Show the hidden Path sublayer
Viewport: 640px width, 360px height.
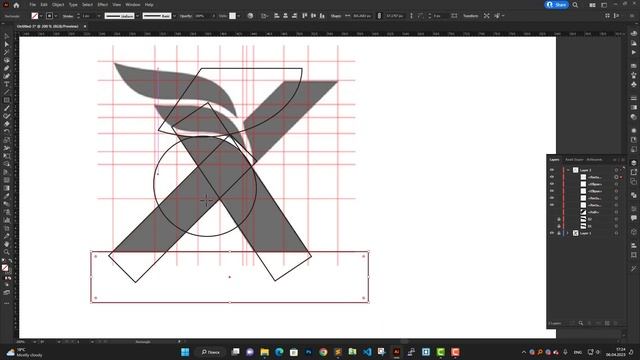click(552, 212)
